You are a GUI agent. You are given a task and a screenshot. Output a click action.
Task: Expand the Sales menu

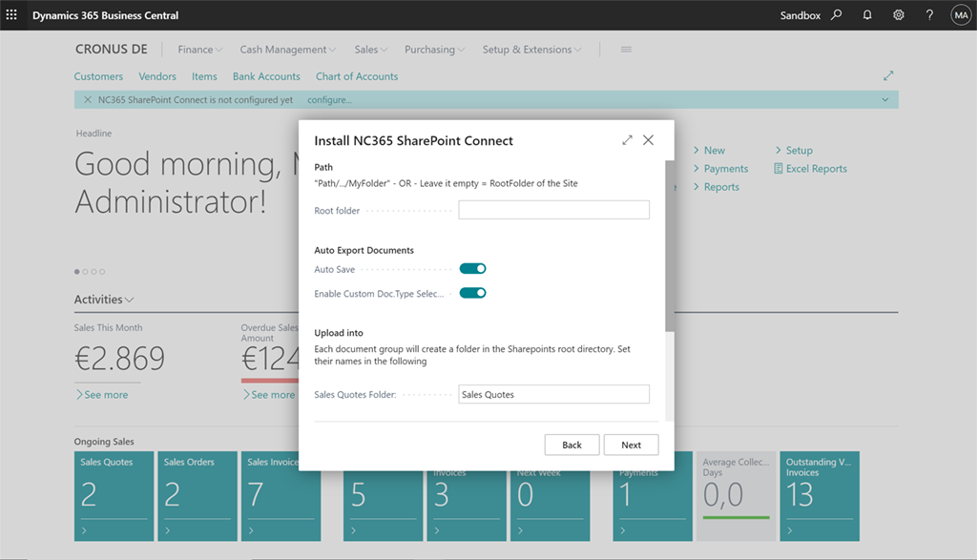pyautogui.click(x=371, y=50)
